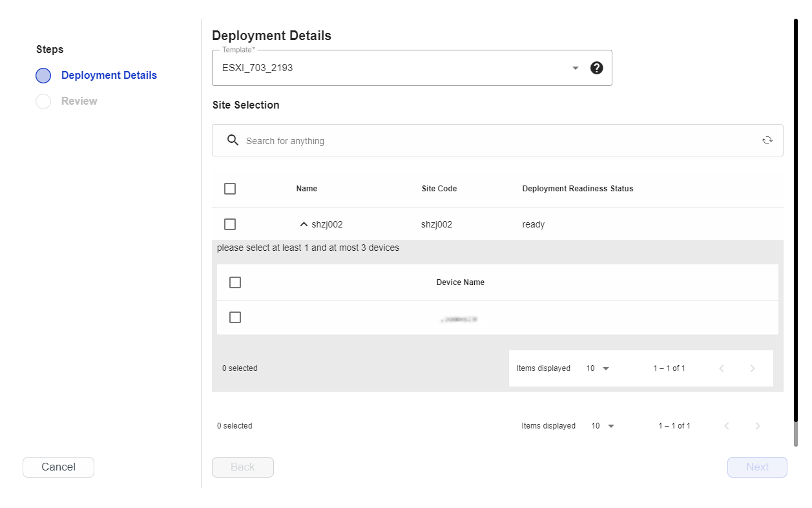Click the refresh icon in search bar
The height and width of the screenshot is (508, 812).
(767, 140)
